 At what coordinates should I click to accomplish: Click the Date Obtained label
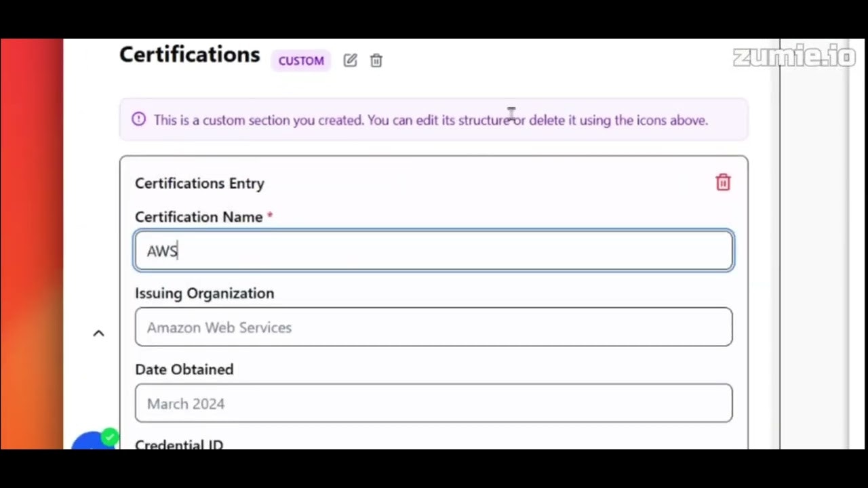coord(184,369)
